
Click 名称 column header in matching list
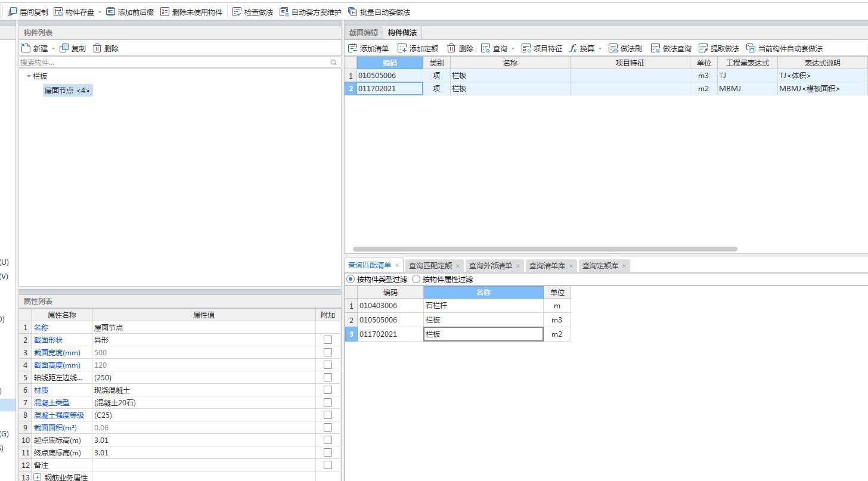[483, 293]
